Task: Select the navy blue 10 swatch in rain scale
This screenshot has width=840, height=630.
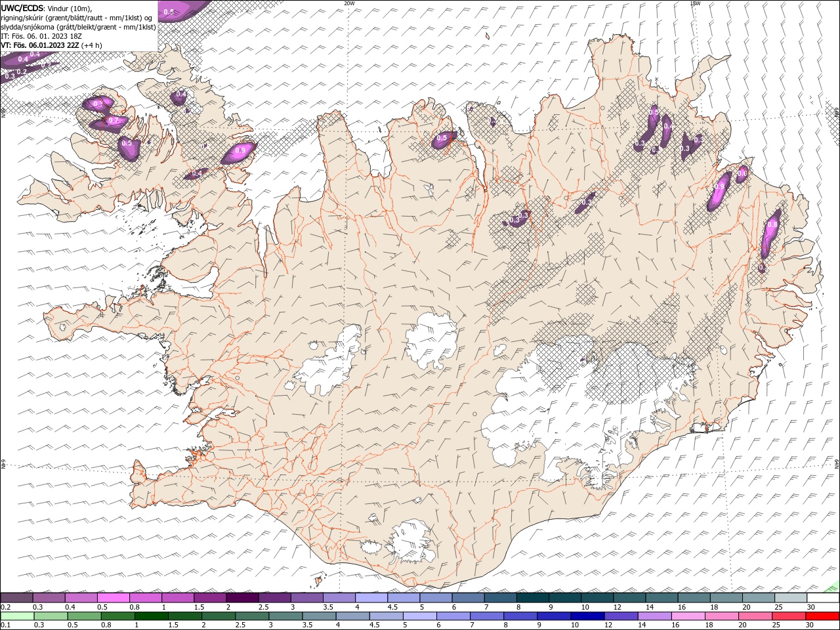Action: [587, 616]
